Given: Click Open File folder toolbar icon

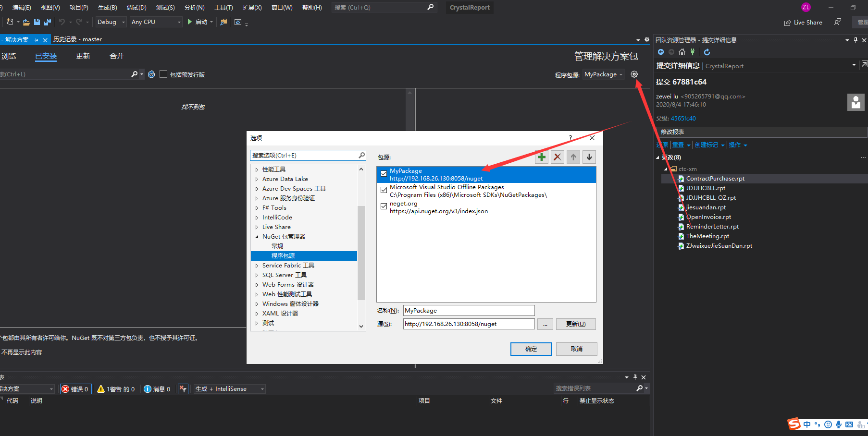Looking at the screenshot, I should click(26, 22).
